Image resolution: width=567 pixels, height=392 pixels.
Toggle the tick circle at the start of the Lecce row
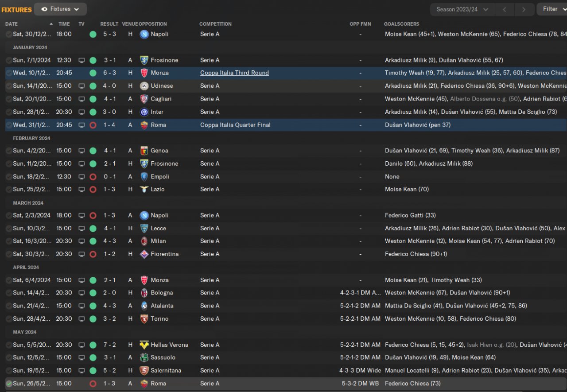pyautogui.click(x=9, y=229)
